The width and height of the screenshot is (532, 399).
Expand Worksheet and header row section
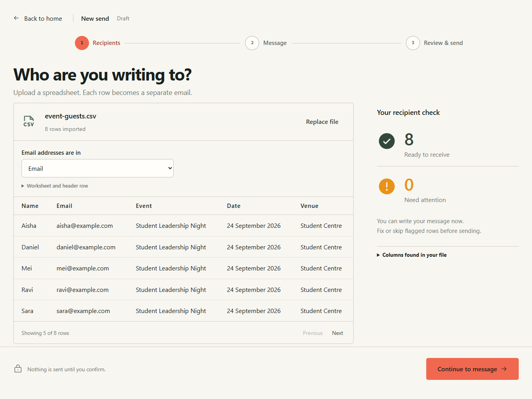point(55,186)
